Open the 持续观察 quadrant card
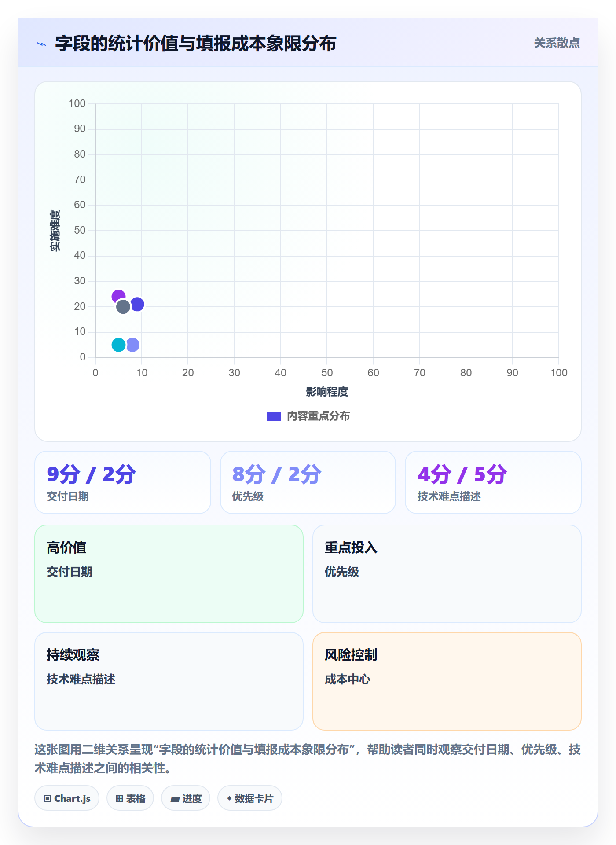The width and height of the screenshot is (616, 845). [169, 681]
